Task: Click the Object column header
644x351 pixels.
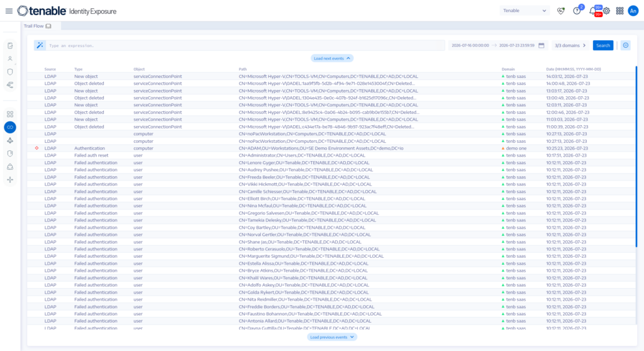Action: [139, 69]
